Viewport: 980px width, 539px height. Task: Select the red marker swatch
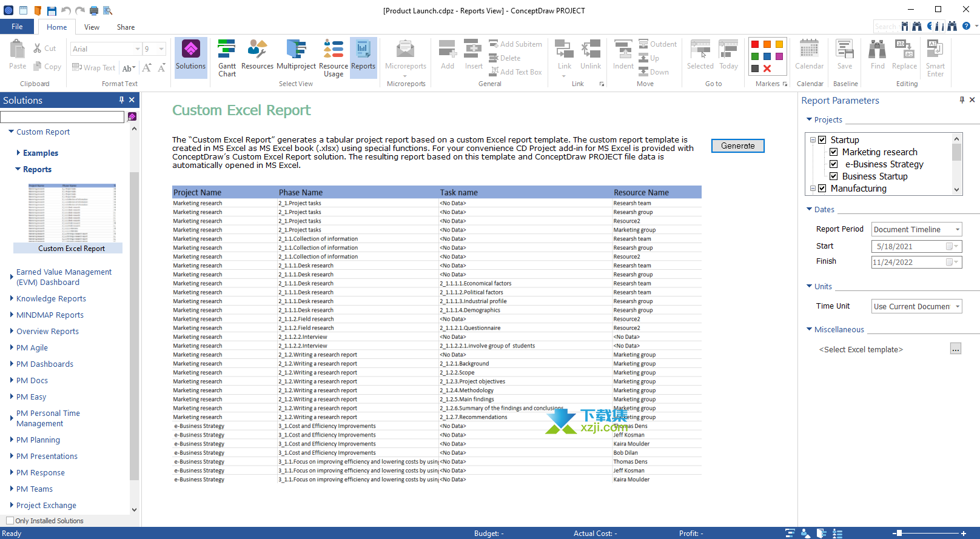pyautogui.click(x=755, y=44)
